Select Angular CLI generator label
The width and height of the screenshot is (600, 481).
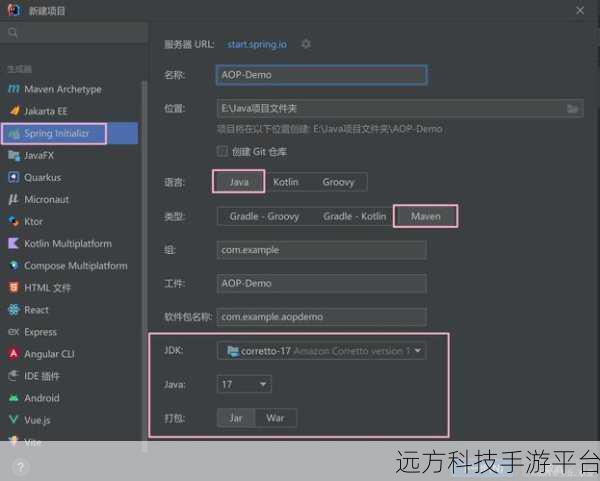coord(49,354)
